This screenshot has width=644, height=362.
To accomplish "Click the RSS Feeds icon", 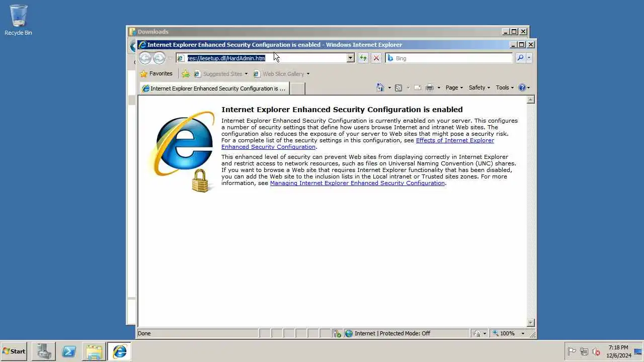I will [x=398, y=87].
